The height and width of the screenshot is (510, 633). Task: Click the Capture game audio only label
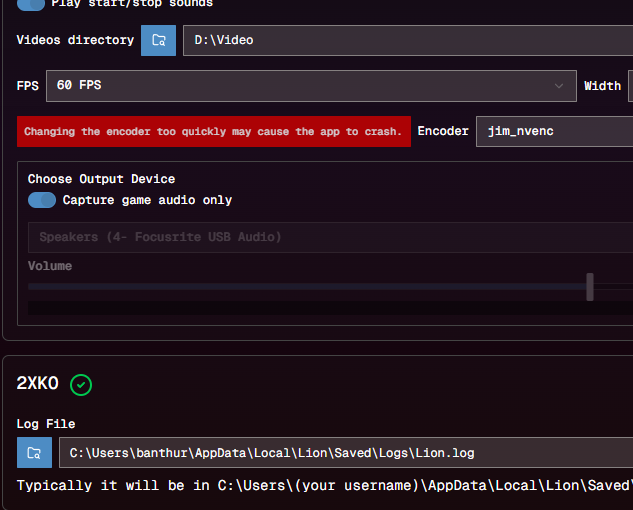147,200
